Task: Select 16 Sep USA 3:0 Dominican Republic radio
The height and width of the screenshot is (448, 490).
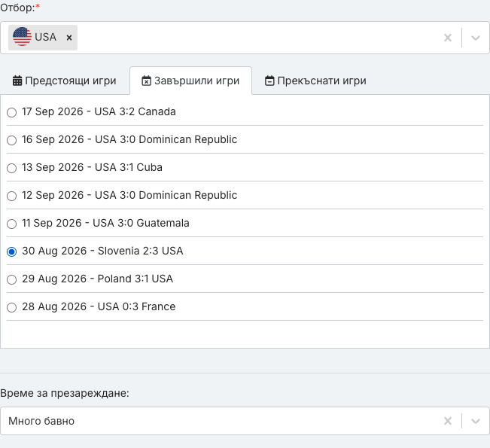Action: (x=11, y=140)
